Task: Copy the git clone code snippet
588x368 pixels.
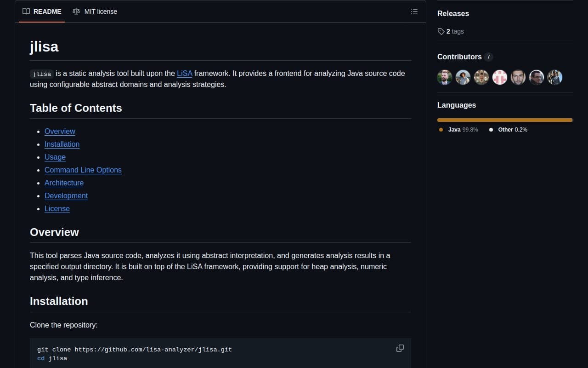Action: [400, 348]
